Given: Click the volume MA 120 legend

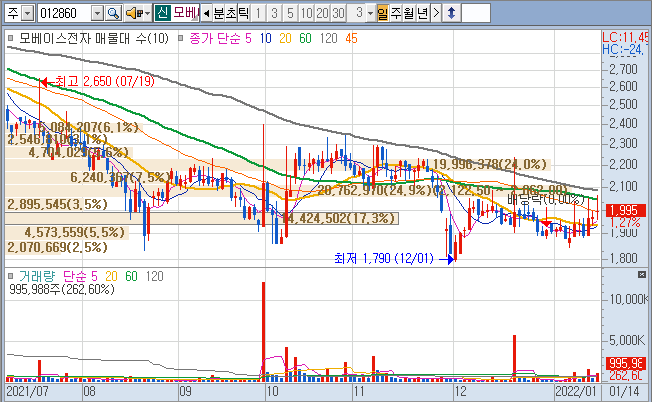Looking at the screenshot, I should (155, 276).
